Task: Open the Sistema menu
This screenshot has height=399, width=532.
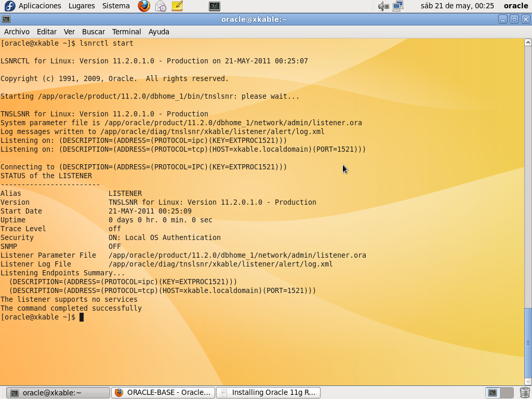Action: 116,6
